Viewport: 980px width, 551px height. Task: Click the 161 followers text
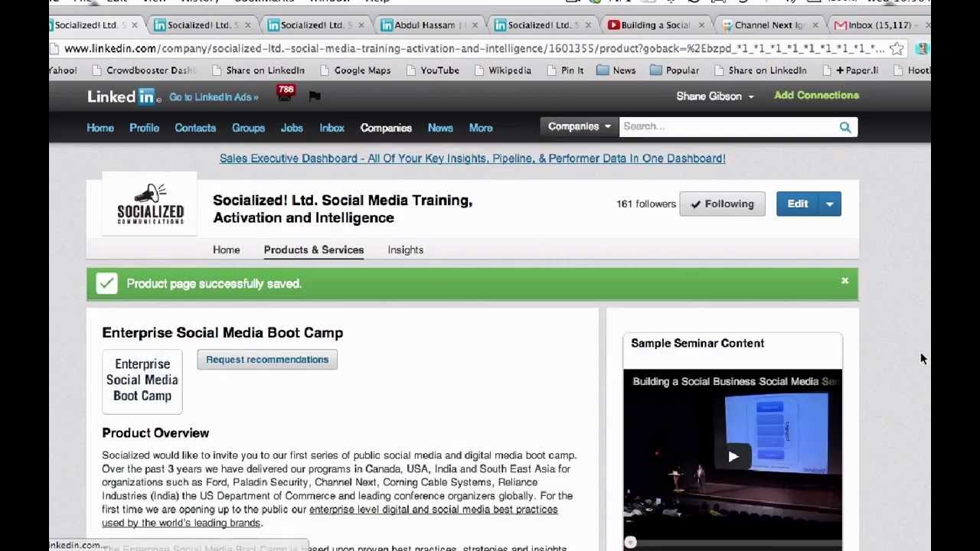646,204
